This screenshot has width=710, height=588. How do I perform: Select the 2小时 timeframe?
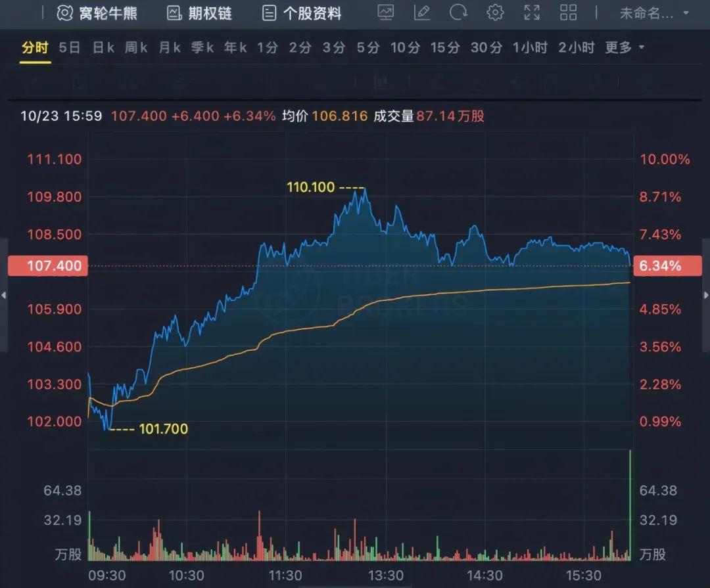coord(577,47)
